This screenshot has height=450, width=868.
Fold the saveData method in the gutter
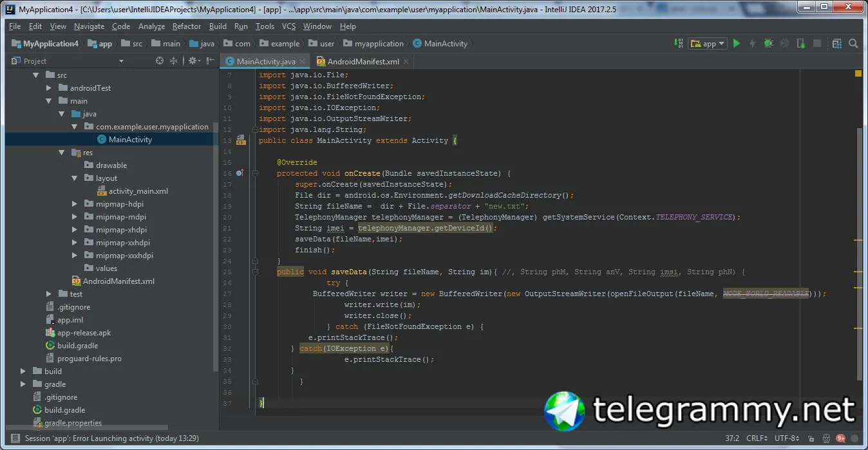click(x=256, y=272)
